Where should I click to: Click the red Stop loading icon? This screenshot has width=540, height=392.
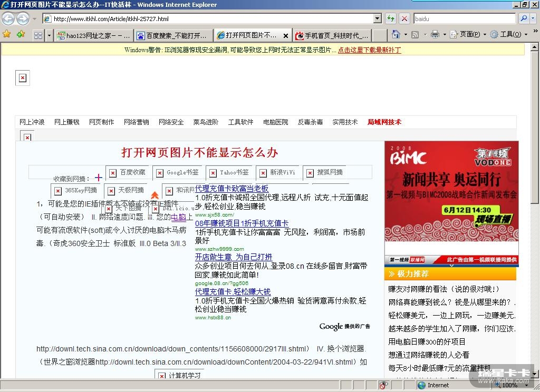[x=404, y=18]
